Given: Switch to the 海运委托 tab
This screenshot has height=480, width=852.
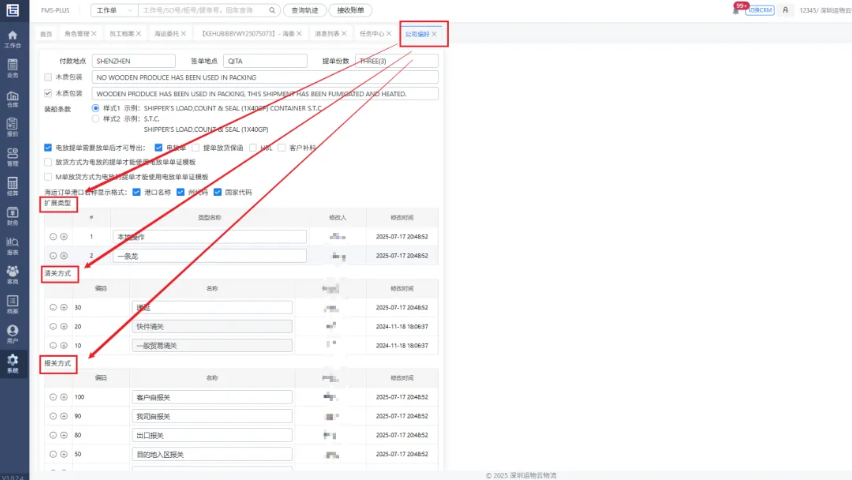Looking at the screenshot, I should (167, 33).
